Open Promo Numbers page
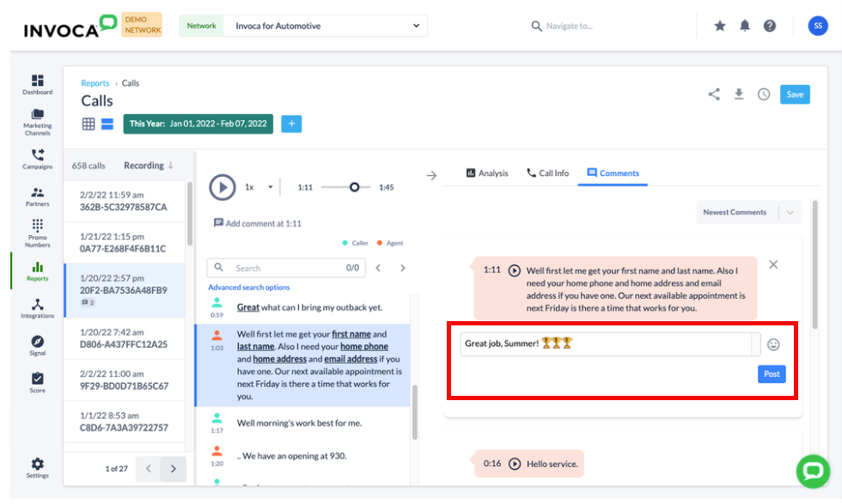The height and width of the screenshot is (504, 842). tap(37, 234)
